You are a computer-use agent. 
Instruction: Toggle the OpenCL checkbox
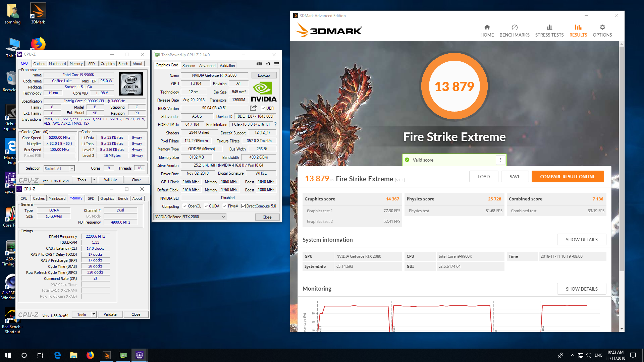point(185,206)
